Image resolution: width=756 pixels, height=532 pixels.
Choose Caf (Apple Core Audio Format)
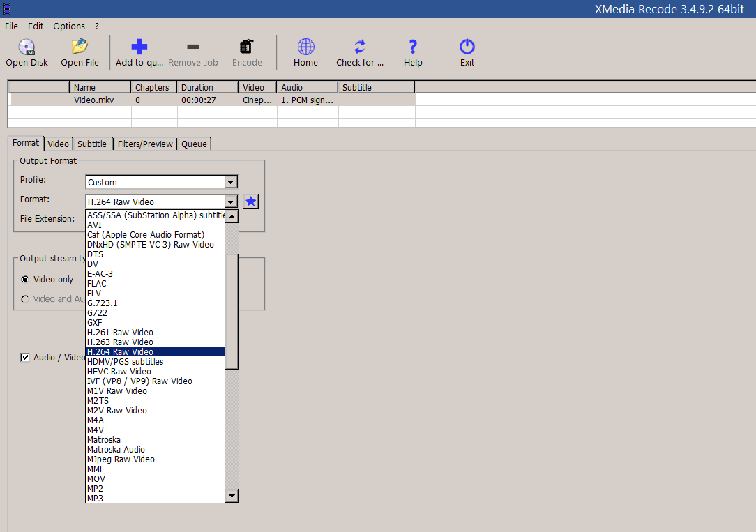(156, 235)
